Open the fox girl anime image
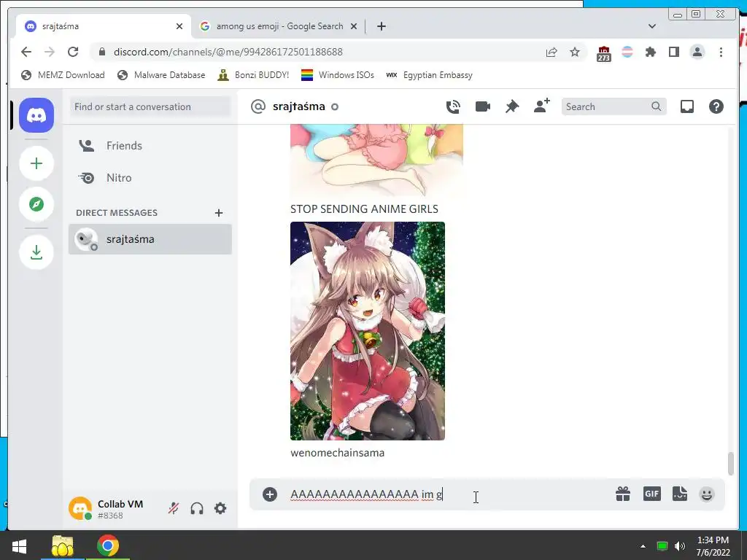 point(368,331)
